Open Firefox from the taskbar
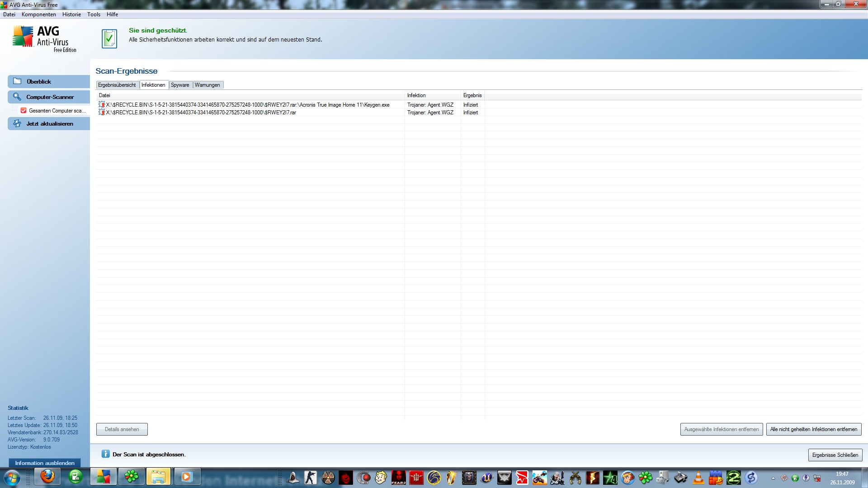This screenshot has width=868, height=488. [47, 477]
